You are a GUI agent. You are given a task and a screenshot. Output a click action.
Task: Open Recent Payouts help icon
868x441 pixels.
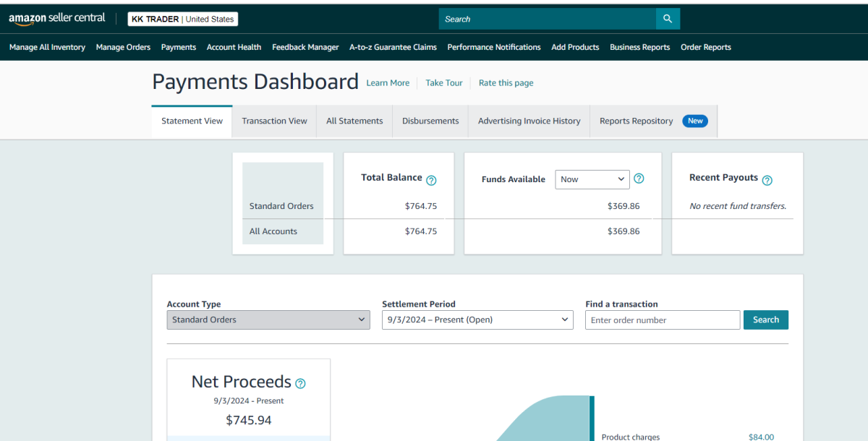tap(767, 181)
